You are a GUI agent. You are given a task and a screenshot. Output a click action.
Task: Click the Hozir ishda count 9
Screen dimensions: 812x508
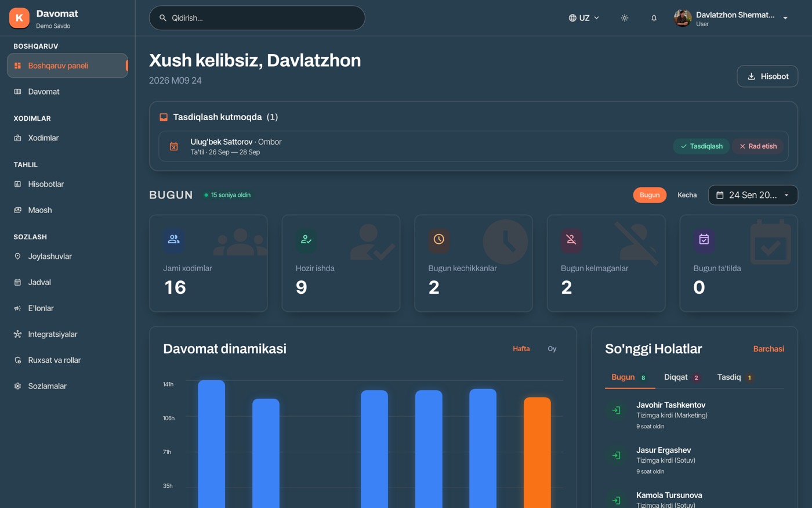[x=302, y=287]
